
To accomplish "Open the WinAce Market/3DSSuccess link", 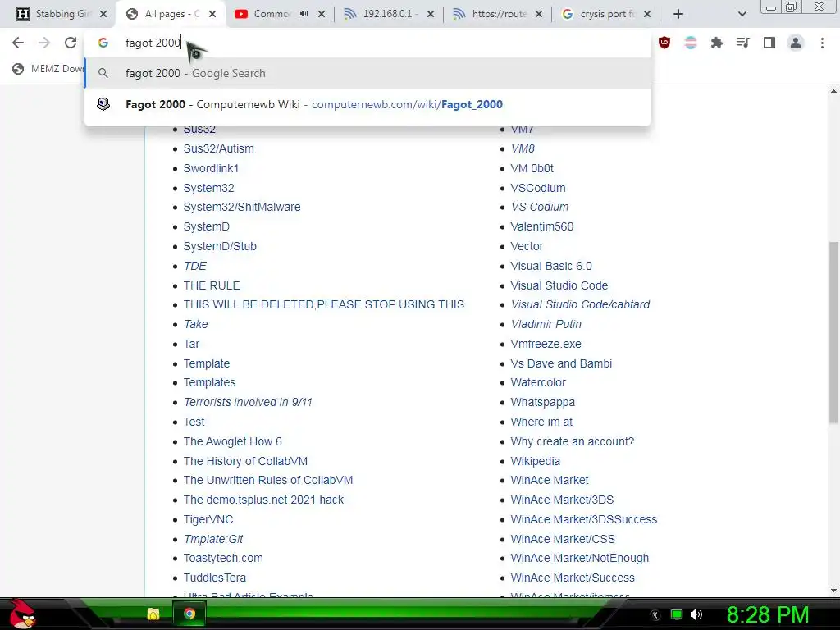I will pos(583,519).
